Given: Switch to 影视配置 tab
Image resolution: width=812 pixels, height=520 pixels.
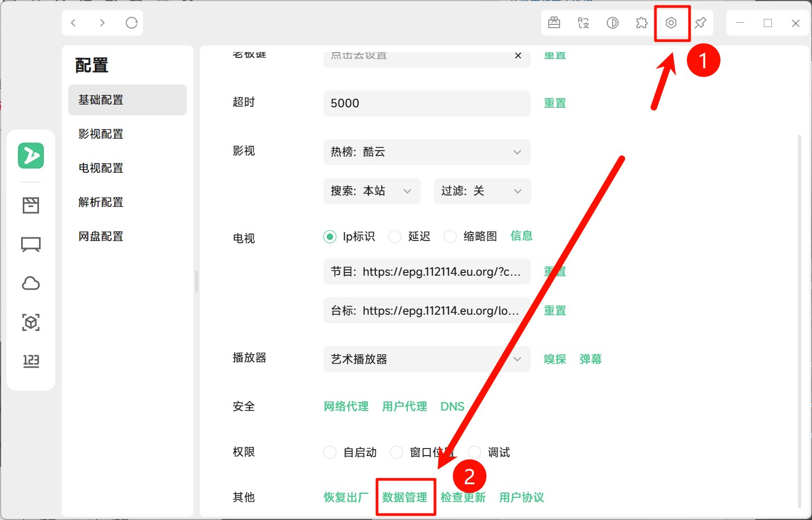Looking at the screenshot, I should [x=101, y=134].
